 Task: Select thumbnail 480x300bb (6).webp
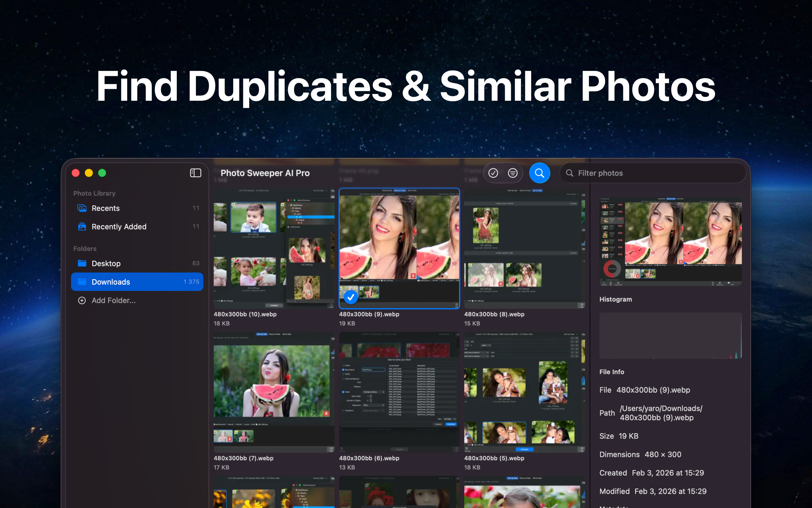point(399,392)
